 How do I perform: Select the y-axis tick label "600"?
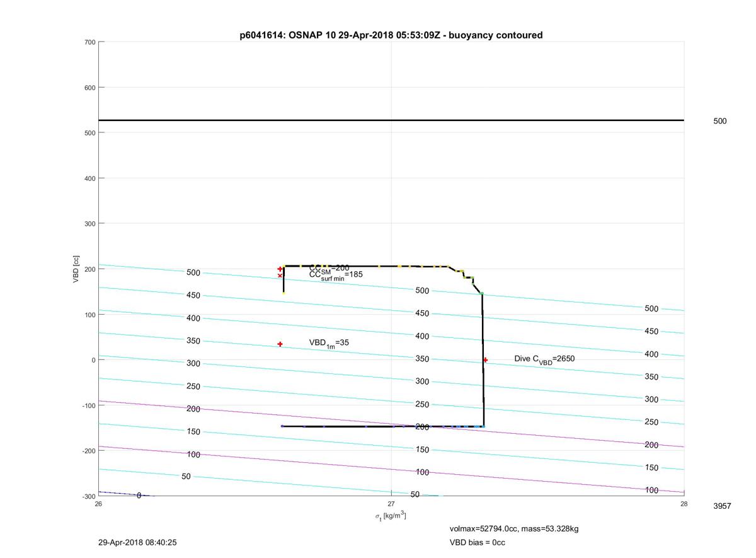point(89,88)
